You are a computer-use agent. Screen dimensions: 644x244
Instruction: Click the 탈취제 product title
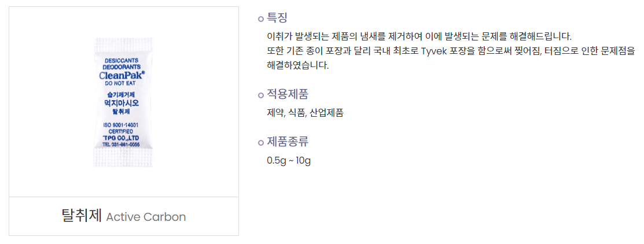click(x=81, y=216)
